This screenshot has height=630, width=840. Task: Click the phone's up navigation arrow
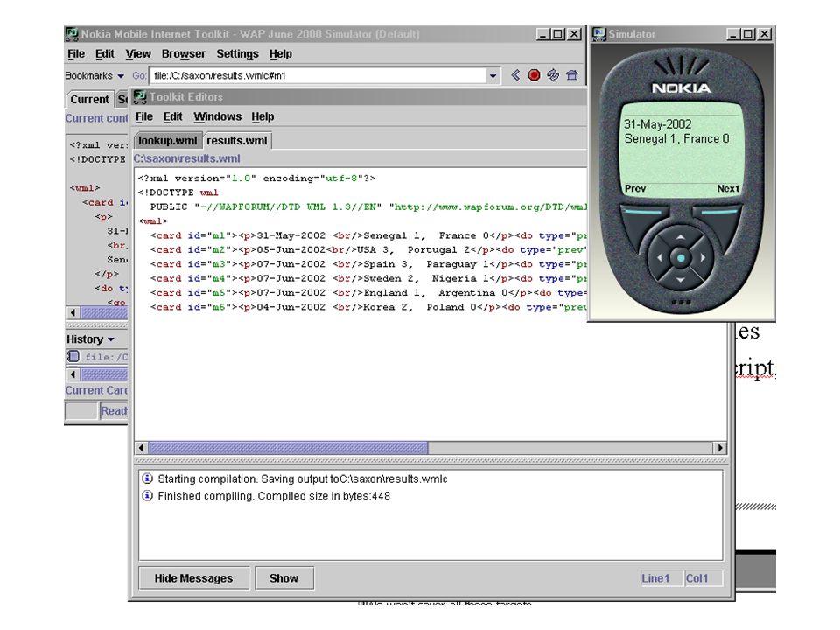681,237
